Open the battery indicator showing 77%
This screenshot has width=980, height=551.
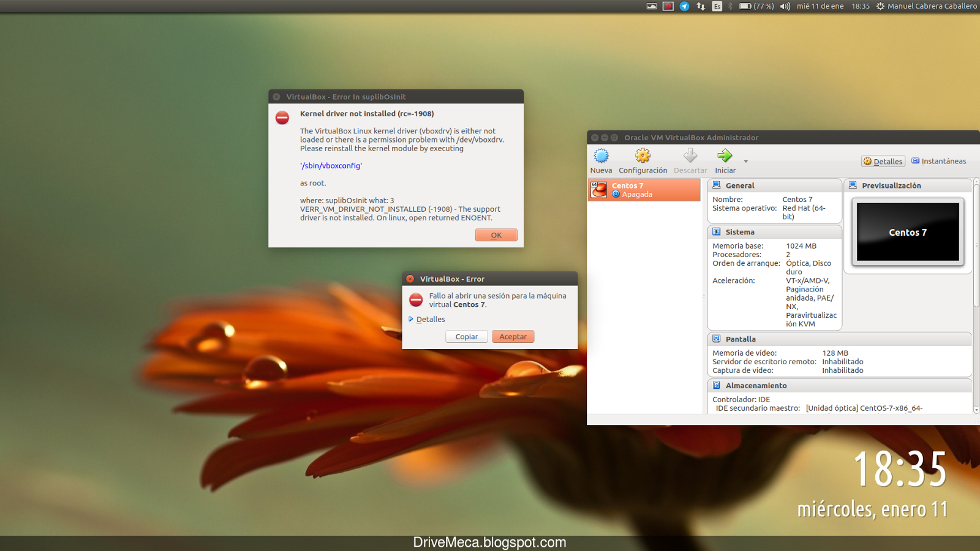click(x=756, y=6)
